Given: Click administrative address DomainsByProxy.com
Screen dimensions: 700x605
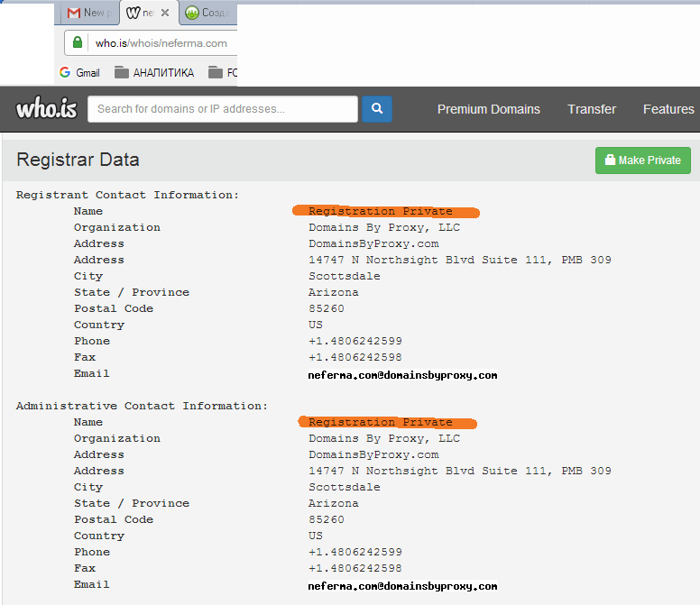Looking at the screenshot, I should click(373, 454).
